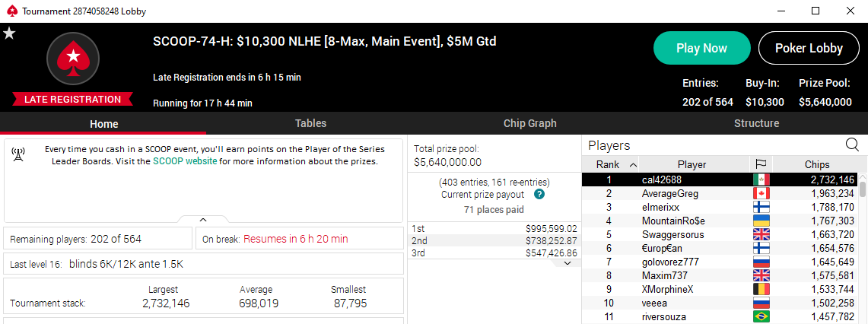Follow the SCOOP website link
868x324 pixels.
(x=185, y=162)
